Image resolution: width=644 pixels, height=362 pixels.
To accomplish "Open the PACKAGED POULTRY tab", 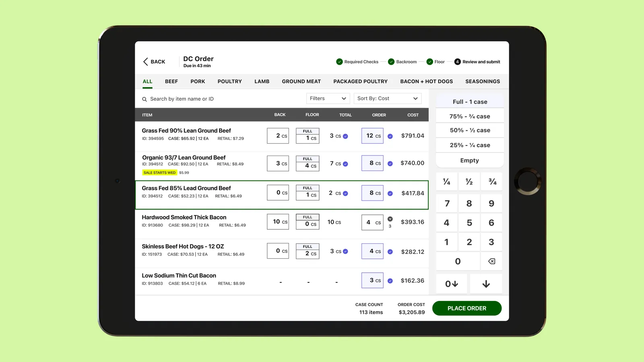I will 361,81.
